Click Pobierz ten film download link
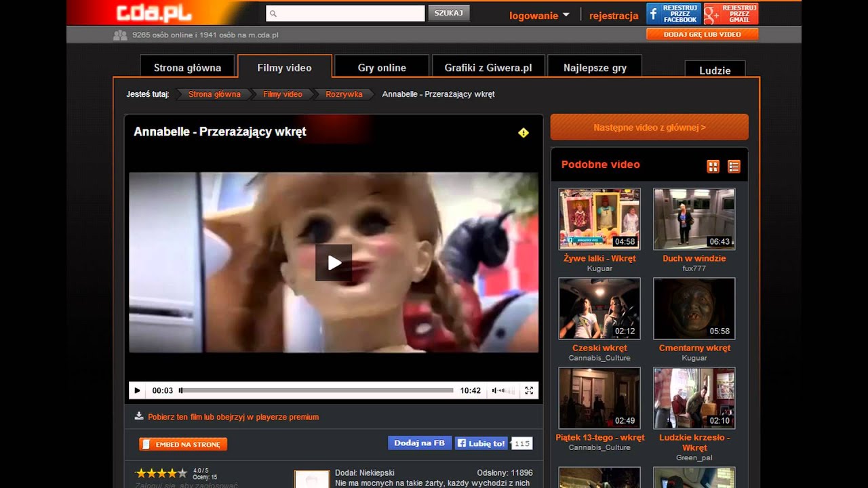868x488 pixels. [233, 417]
